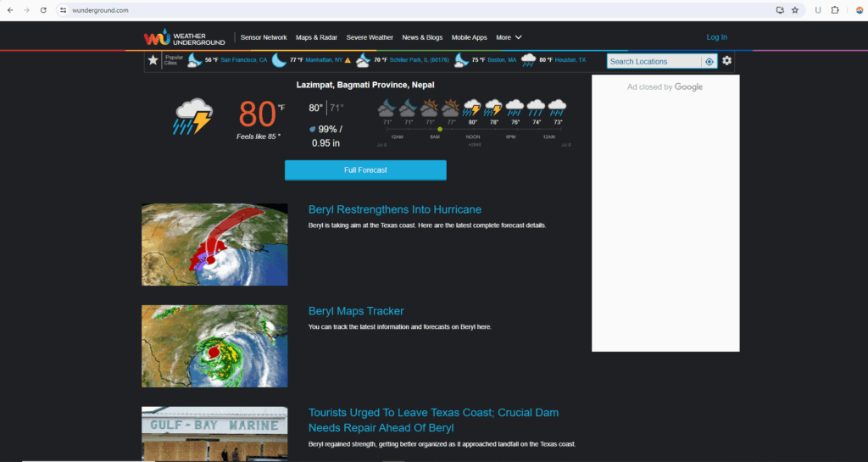Screen dimensions: 868x462
Task: Open the Beryl hurricane forecast map thumbnail
Action: click(x=214, y=244)
